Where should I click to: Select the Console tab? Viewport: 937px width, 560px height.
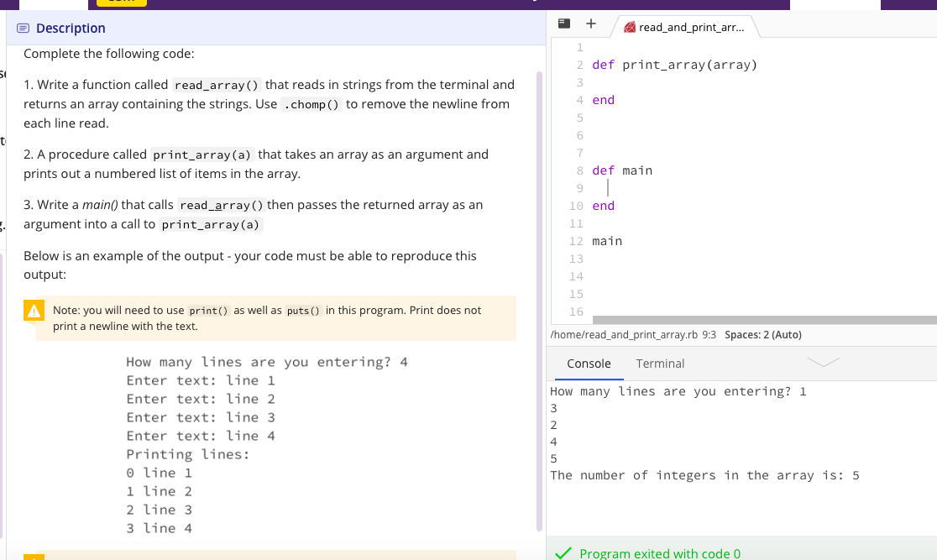pyautogui.click(x=588, y=364)
